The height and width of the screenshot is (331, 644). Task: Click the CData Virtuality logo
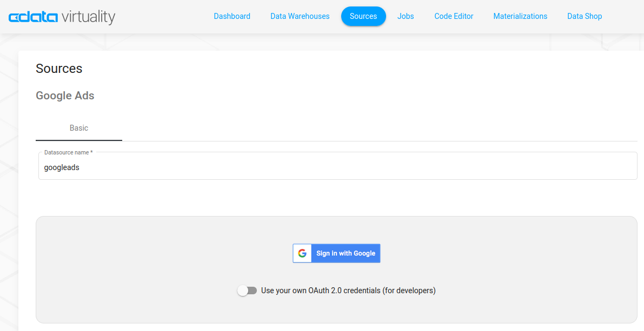(x=61, y=16)
